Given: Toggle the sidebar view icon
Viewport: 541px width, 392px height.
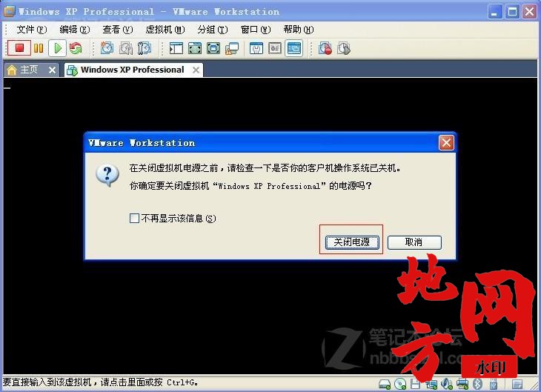Looking at the screenshot, I should point(176,48).
